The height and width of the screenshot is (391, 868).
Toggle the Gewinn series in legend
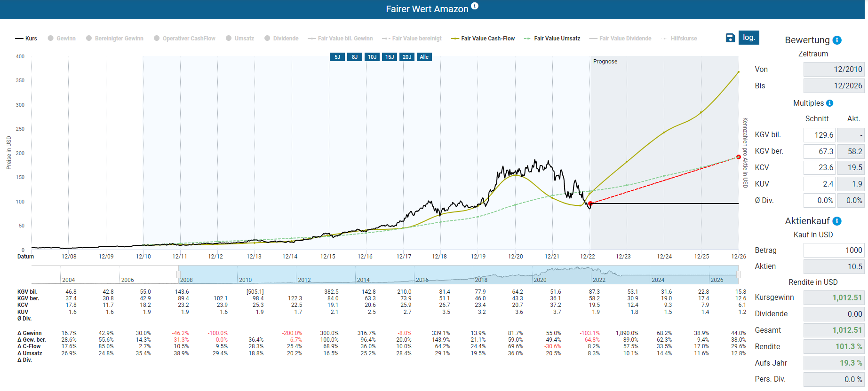tap(62, 39)
